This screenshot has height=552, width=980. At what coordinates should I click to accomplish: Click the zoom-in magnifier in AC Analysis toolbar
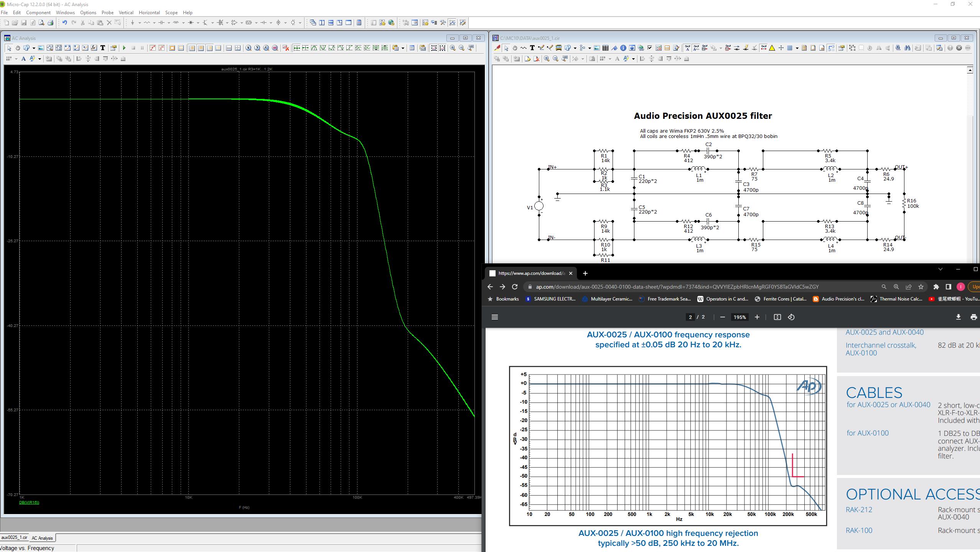click(x=453, y=48)
